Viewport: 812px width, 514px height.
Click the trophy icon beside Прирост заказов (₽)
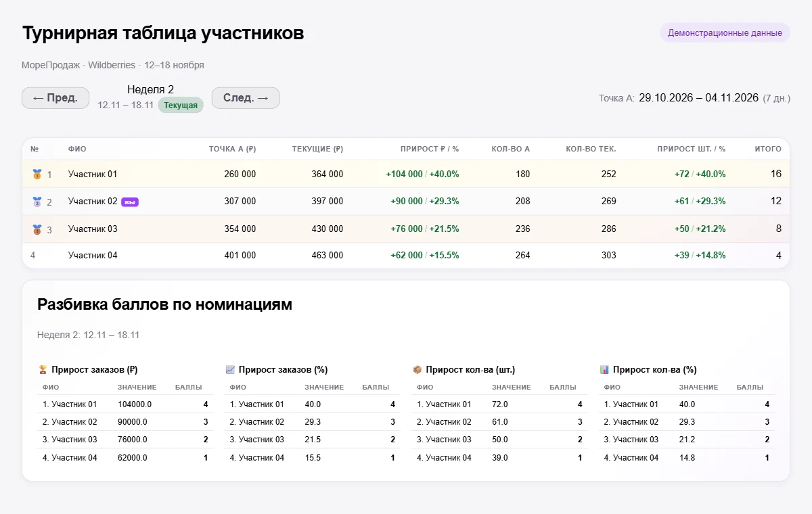pyautogui.click(x=43, y=370)
